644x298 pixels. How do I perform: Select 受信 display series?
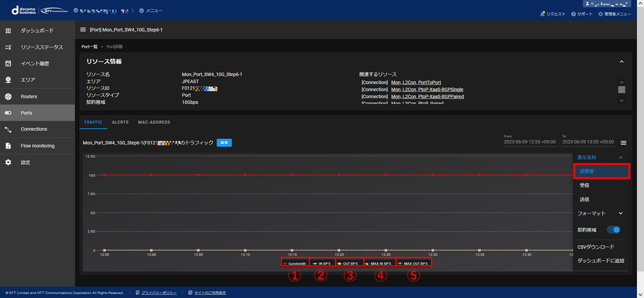click(x=601, y=185)
